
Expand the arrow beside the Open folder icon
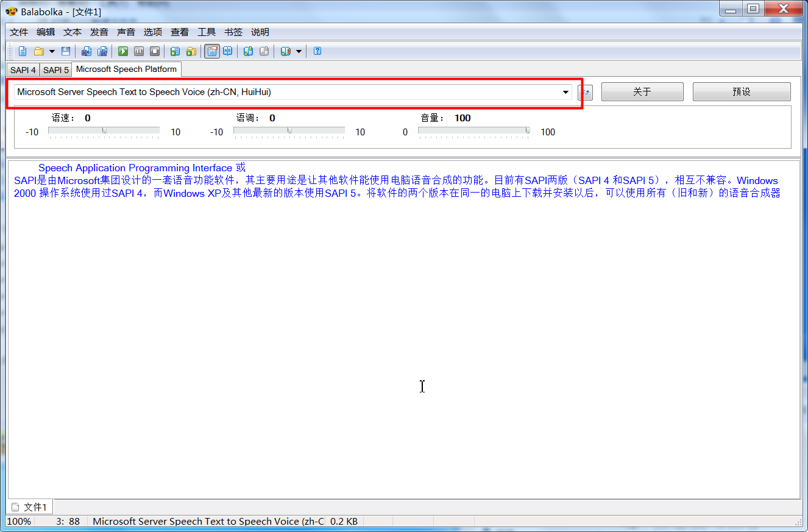click(52, 51)
